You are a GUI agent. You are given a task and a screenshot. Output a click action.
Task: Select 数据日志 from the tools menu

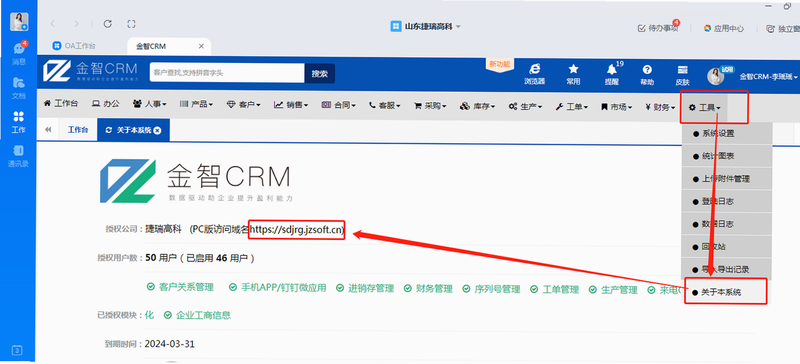click(x=727, y=224)
